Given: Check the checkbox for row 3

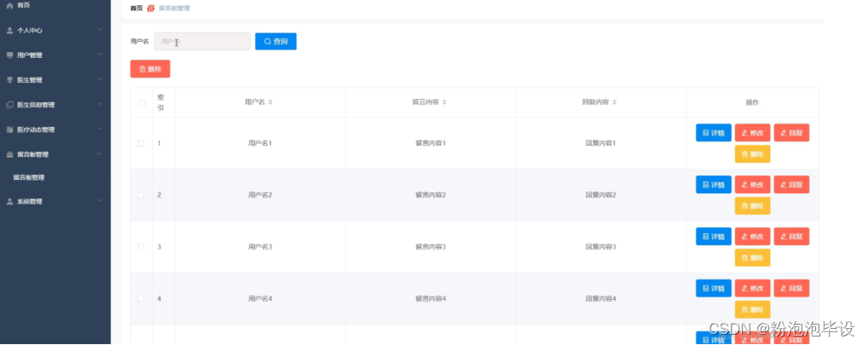Looking at the screenshot, I should click(x=141, y=247).
